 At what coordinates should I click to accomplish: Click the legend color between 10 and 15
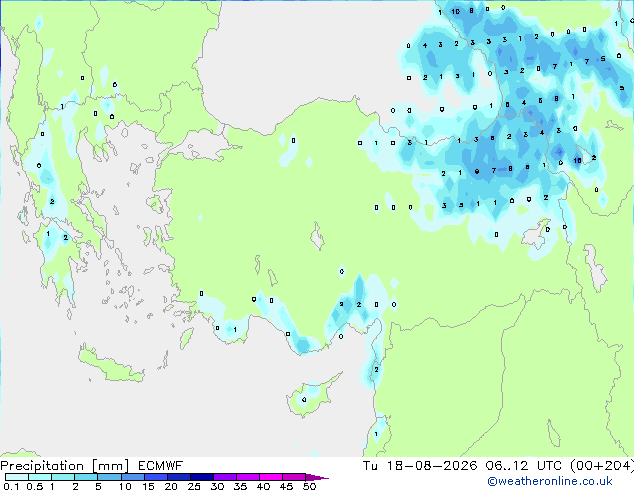click(133, 477)
